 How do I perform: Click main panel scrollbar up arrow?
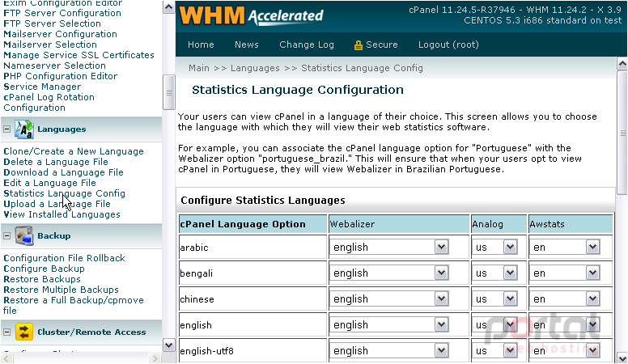coord(622,64)
